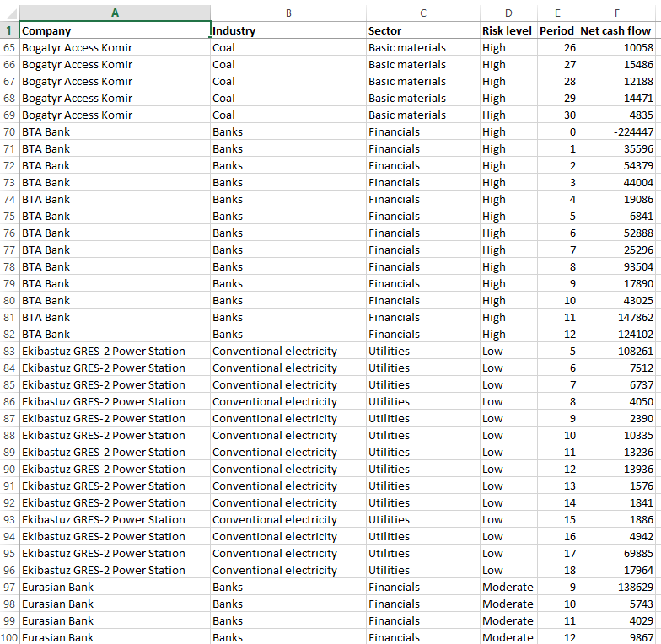Click net cash flow value 10335
The height and width of the screenshot is (644, 661).
(x=617, y=435)
